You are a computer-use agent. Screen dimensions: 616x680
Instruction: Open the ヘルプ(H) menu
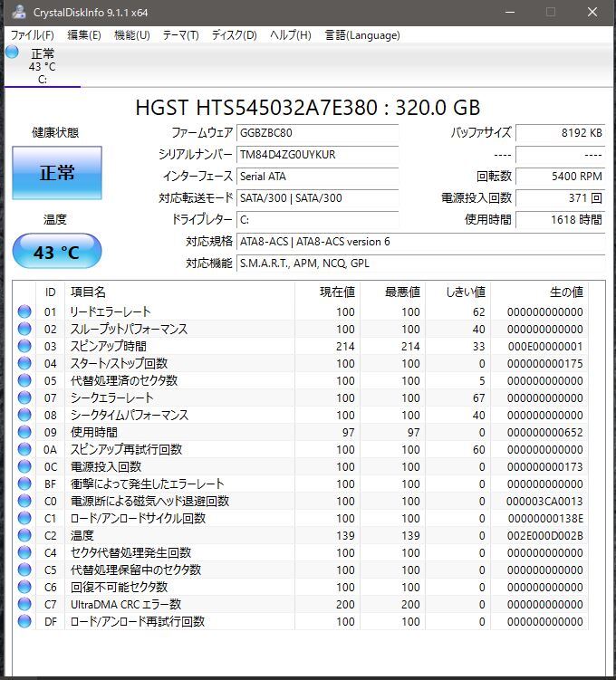(x=290, y=35)
